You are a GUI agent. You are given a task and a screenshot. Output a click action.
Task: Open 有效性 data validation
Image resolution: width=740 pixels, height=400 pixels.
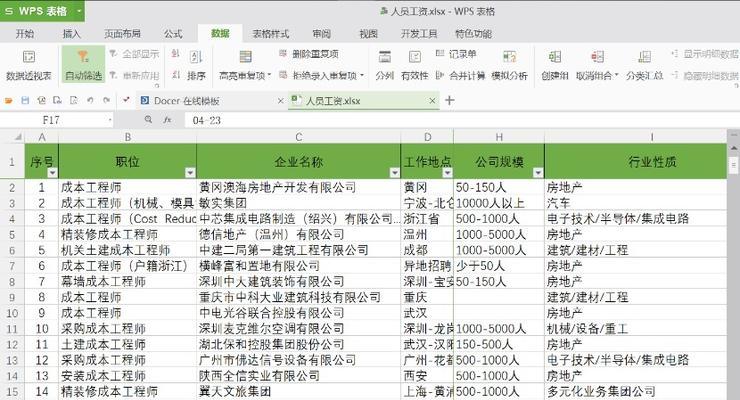(414, 65)
